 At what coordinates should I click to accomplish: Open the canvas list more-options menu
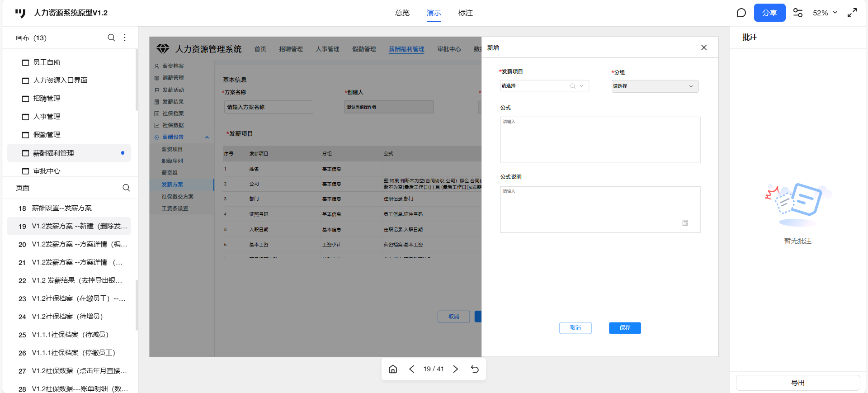click(125, 38)
